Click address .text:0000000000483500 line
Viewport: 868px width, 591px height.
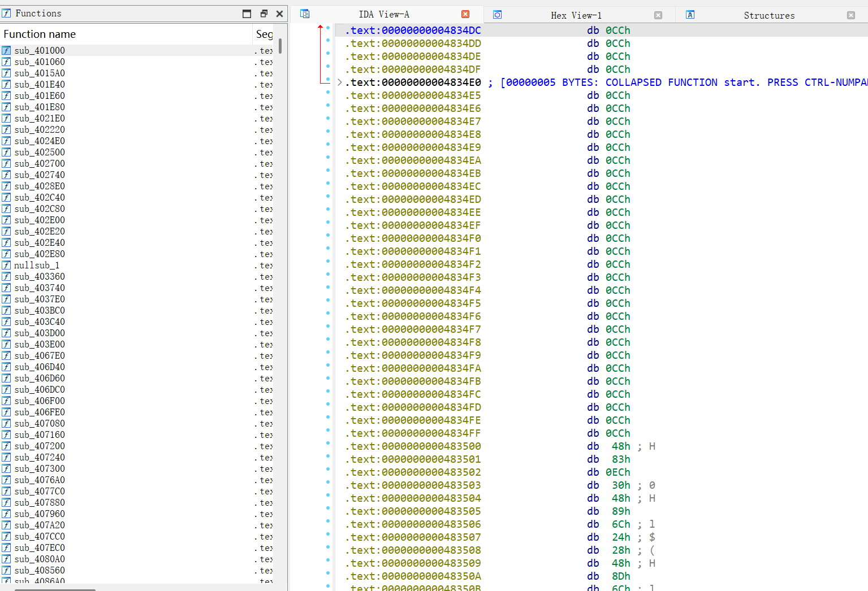point(413,446)
